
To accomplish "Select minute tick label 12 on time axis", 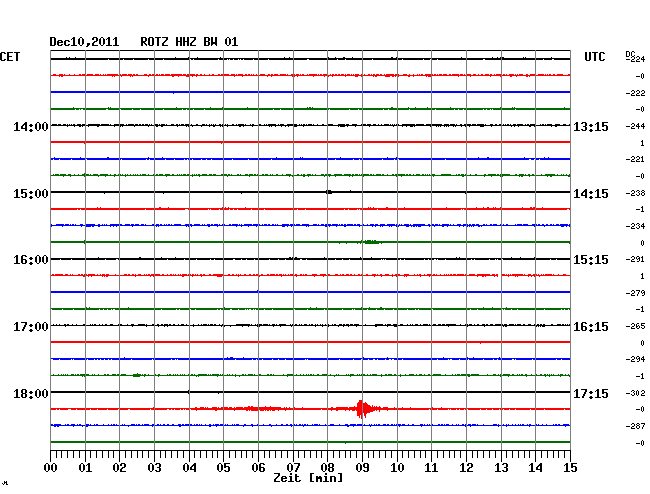I will pos(466,468).
